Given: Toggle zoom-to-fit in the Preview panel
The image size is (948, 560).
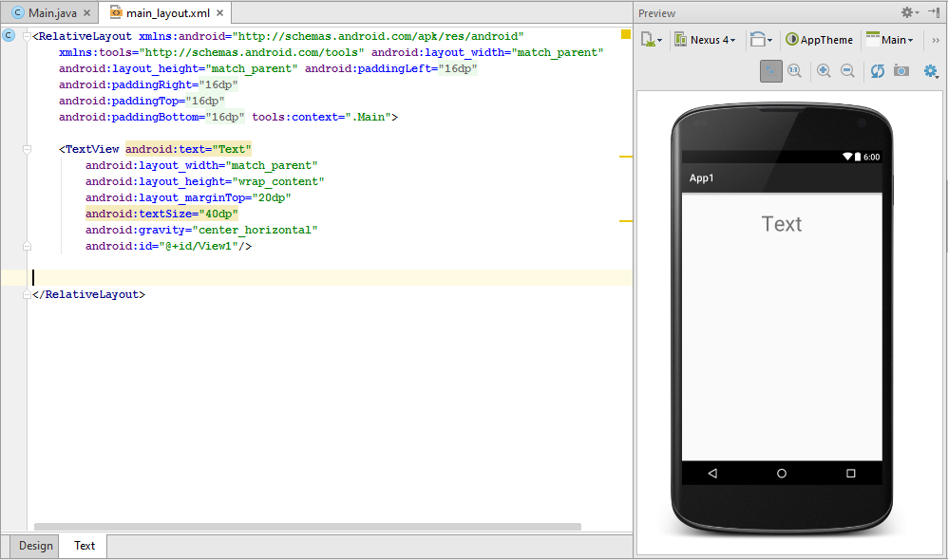Looking at the screenshot, I should pos(770,70).
